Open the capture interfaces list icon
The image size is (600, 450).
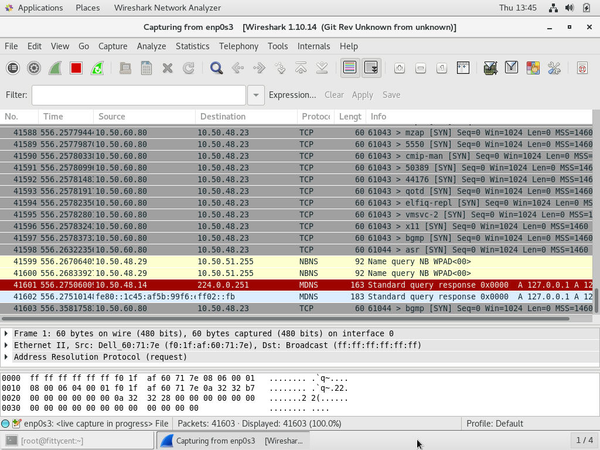point(13,68)
